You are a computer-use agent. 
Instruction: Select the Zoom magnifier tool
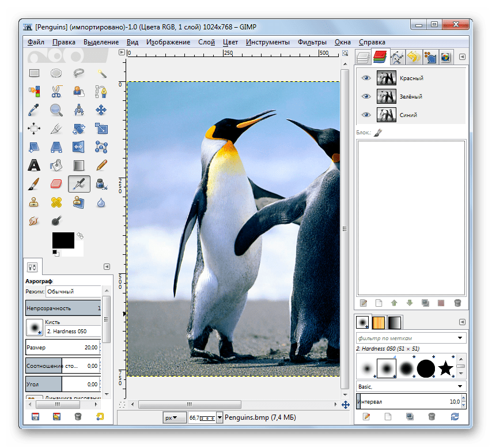(56, 110)
